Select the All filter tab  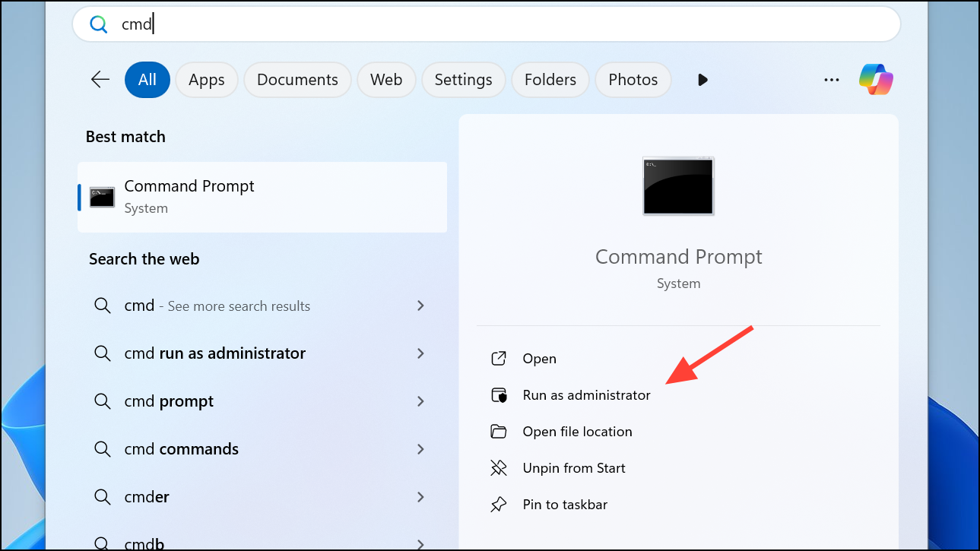(147, 80)
